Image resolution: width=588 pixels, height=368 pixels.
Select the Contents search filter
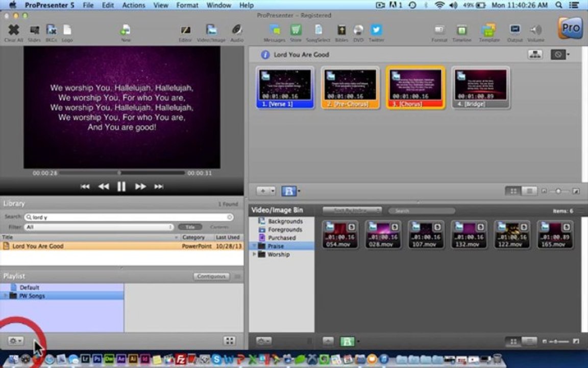pyautogui.click(x=219, y=227)
